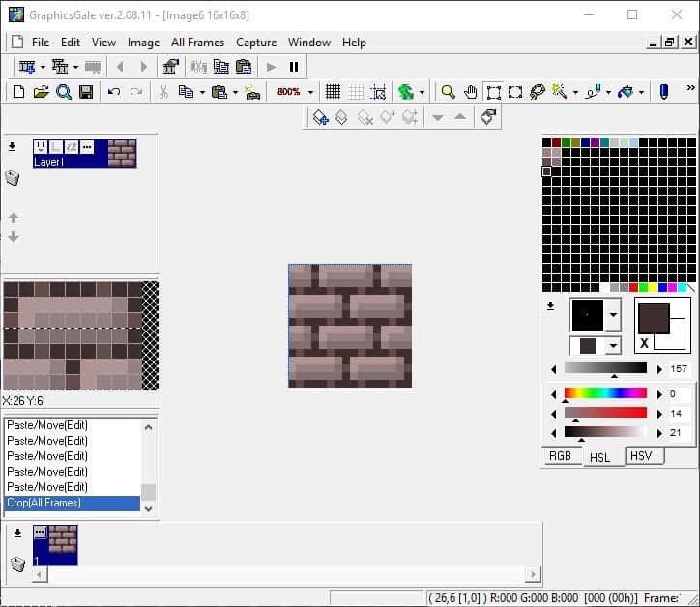Click the Undo arrow icon
This screenshot has height=607, width=700.
(114, 92)
